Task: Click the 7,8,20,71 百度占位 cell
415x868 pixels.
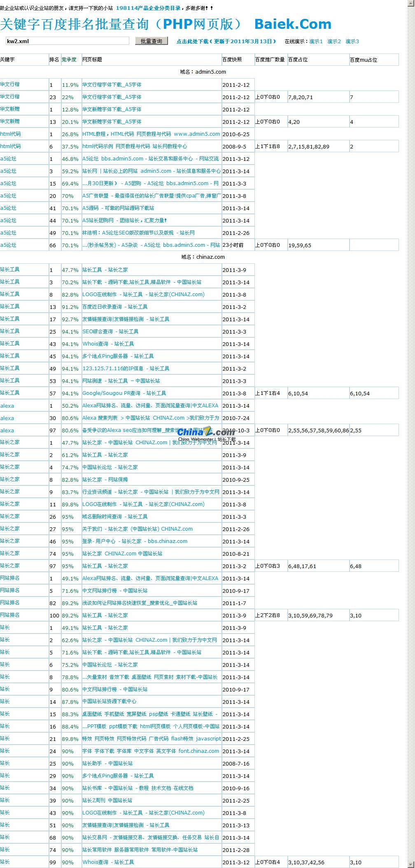Action: pos(318,97)
